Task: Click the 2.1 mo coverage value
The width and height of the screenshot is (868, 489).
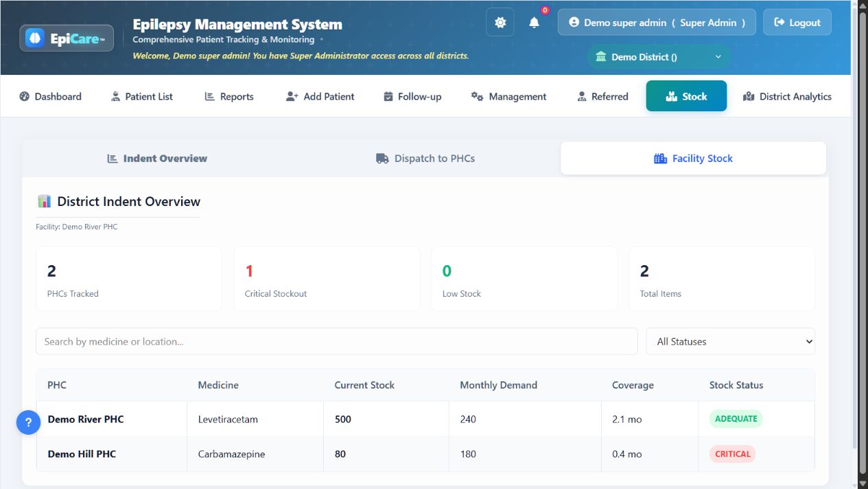Action: coord(626,419)
